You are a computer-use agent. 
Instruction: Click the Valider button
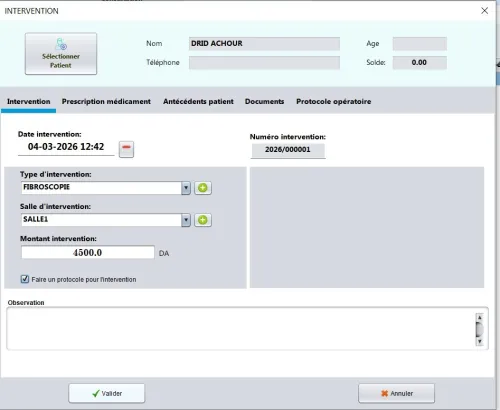pyautogui.click(x=107, y=393)
